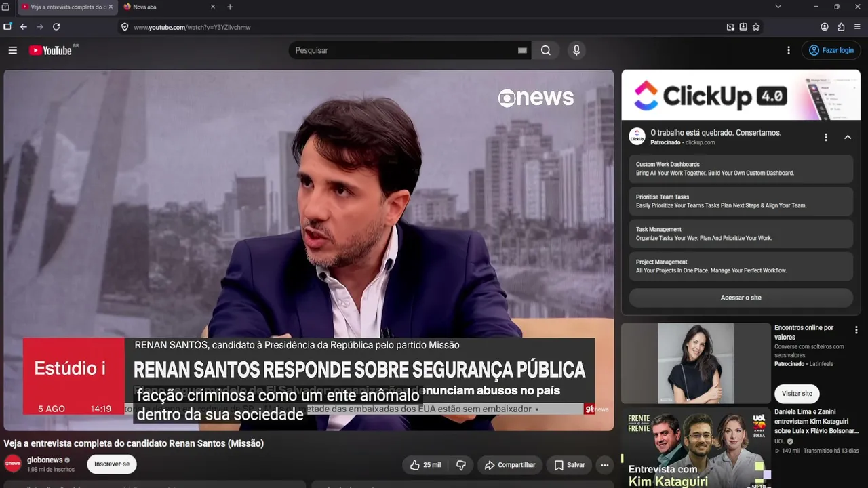Open the UOL channel name
868x488 pixels.
[779, 441]
